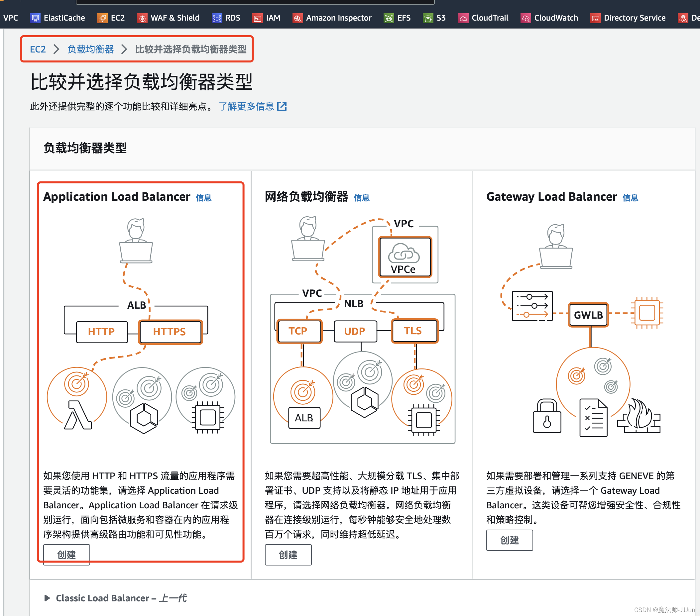Viewport: 700px width, 616px height.
Task: Click the 比较并选择负载均衡器类型 page title
Action: [x=142, y=82]
